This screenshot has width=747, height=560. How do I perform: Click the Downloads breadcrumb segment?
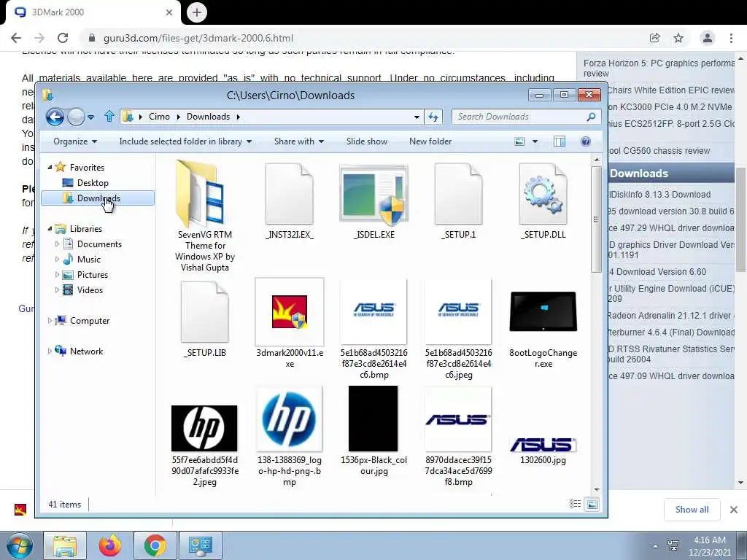[x=208, y=117]
